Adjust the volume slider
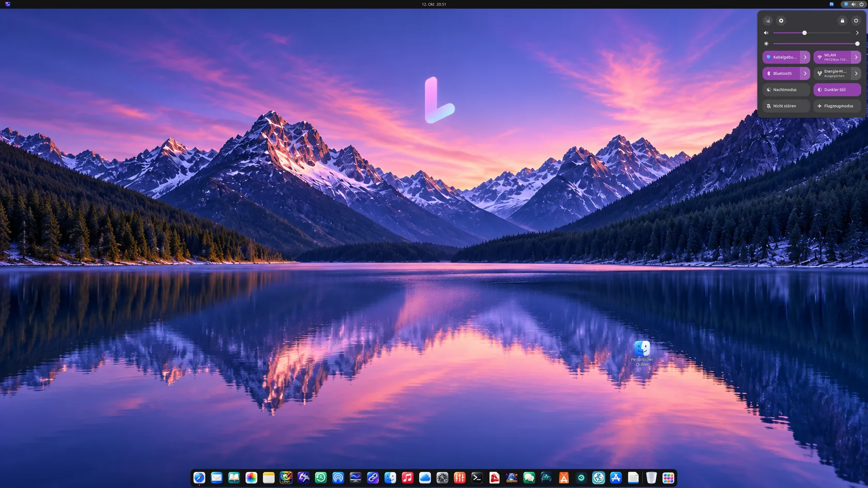 click(812, 33)
